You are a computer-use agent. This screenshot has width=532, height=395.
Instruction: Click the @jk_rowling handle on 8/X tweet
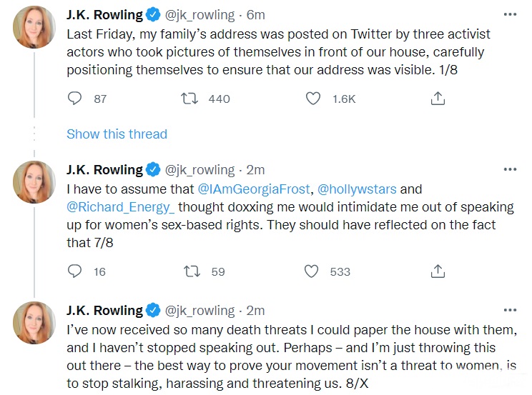(x=200, y=311)
